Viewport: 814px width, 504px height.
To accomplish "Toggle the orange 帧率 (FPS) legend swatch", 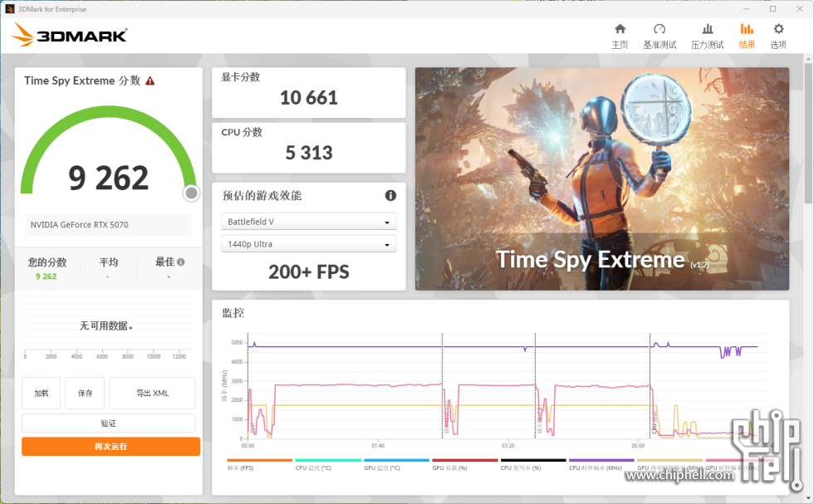I will click(x=259, y=460).
